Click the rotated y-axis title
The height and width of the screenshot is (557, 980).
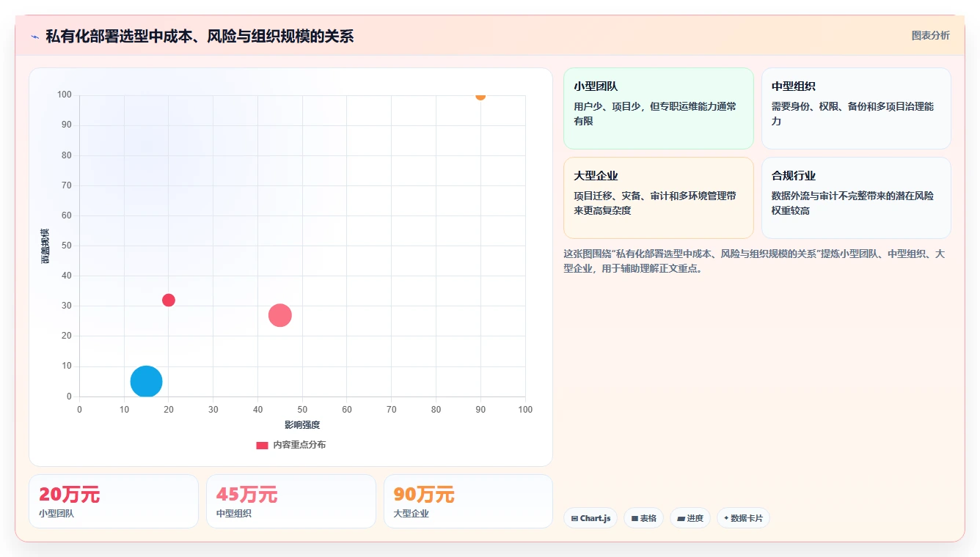pyautogui.click(x=45, y=246)
